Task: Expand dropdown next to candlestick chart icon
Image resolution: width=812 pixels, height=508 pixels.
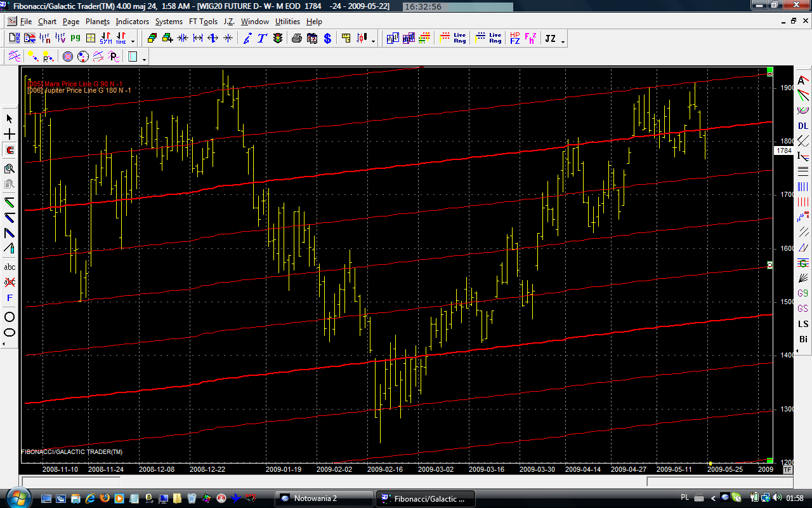Action: click(x=373, y=41)
